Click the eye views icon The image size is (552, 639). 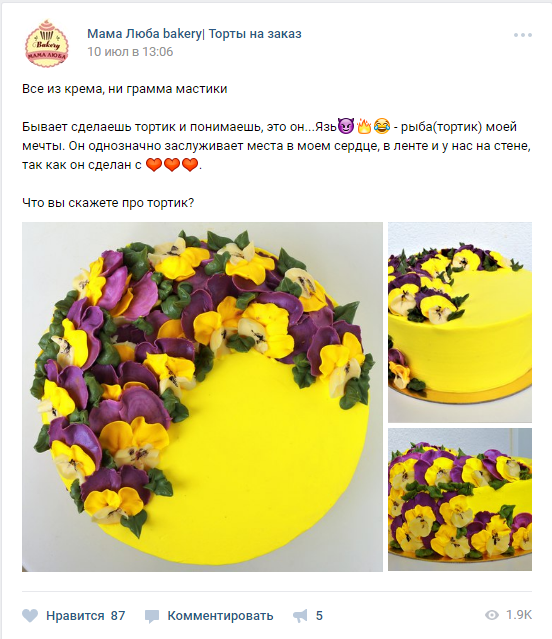[x=492, y=615]
